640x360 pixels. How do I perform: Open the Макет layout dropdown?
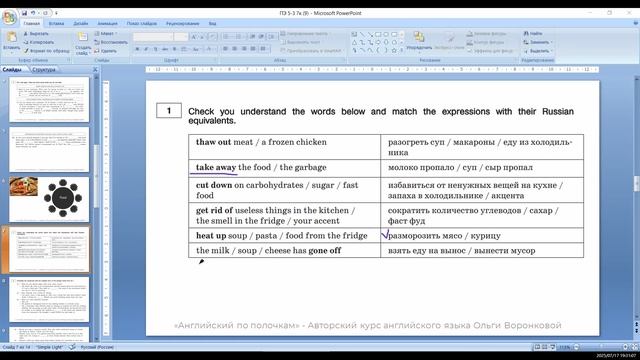point(106,34)
